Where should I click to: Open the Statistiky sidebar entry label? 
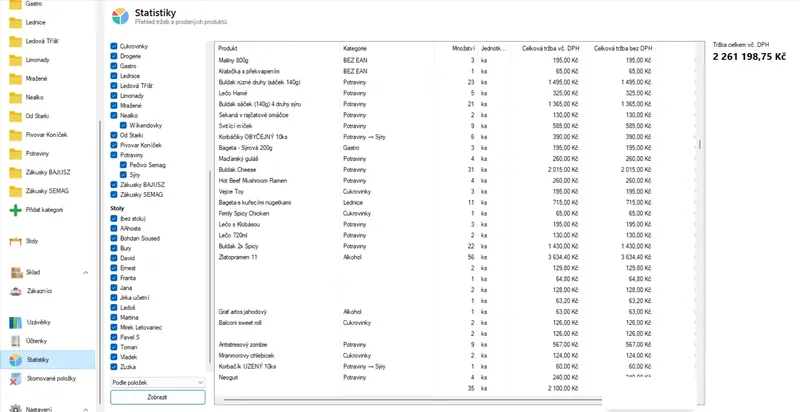tap(38, 360)
